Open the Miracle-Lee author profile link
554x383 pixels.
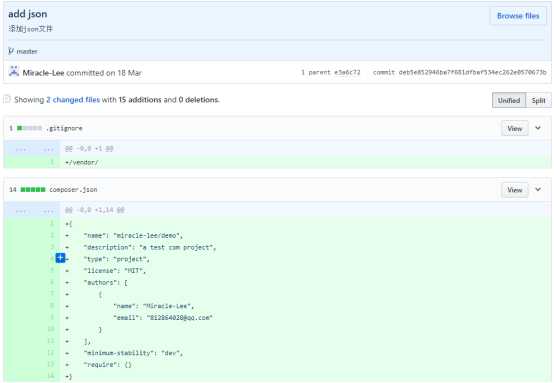tap(43, 73)
